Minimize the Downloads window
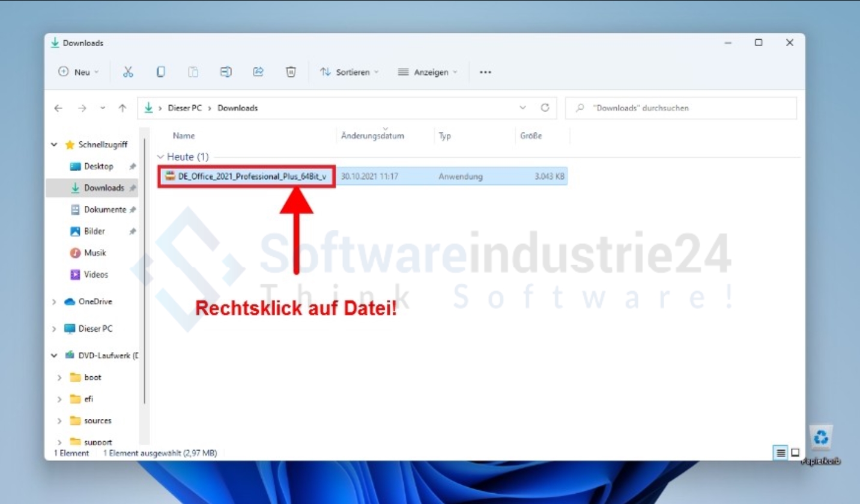The height and width of the screenshot is (504, 860). coord(728,43)
